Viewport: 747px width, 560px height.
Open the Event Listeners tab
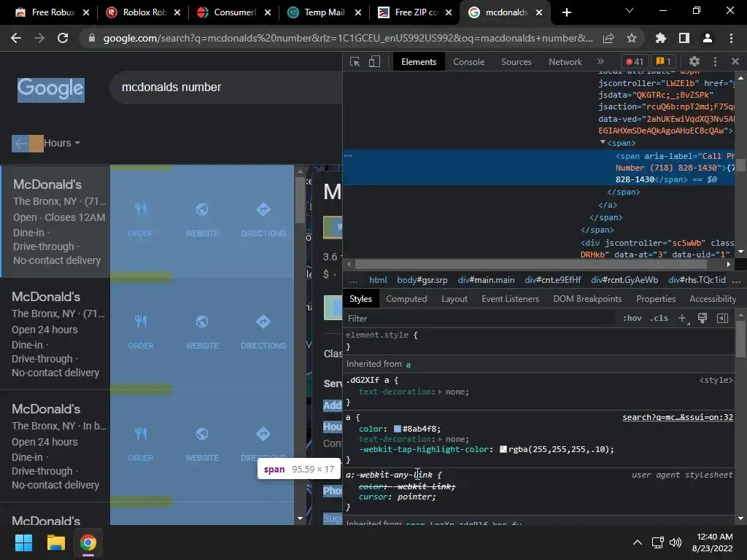[510, 299]
